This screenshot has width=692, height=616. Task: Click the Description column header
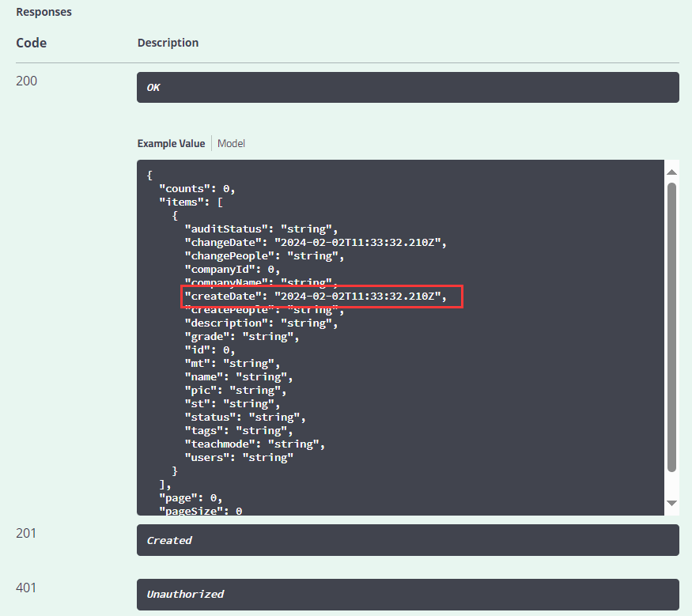[x=168, y=43]
